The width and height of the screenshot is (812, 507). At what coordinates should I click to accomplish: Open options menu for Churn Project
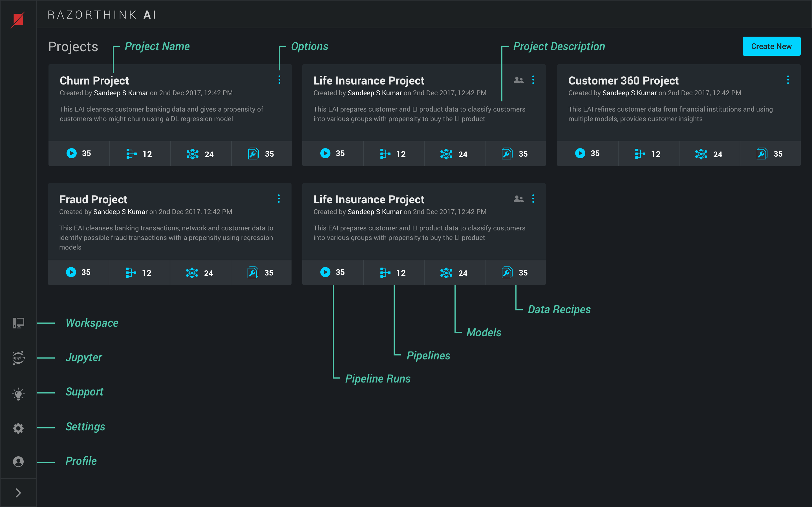tap(279, 80)
